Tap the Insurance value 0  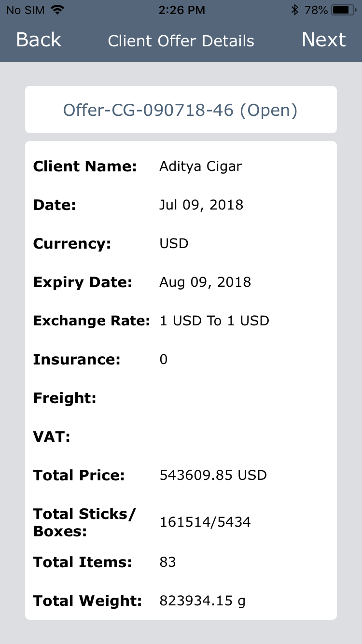164,360
